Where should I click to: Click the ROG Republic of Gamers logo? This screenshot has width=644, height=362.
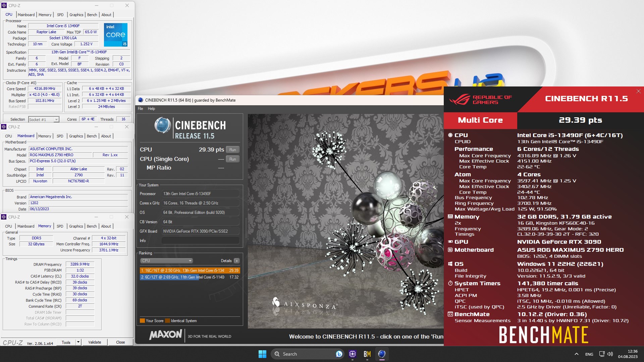pyautogui.click(x=480, y=99)
